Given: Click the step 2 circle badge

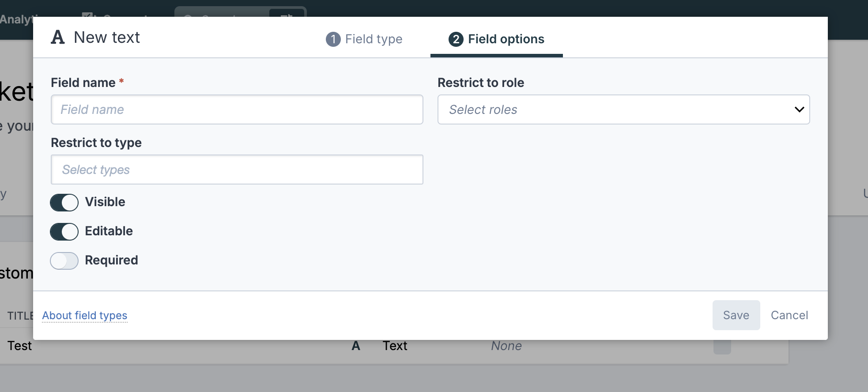Looking at the screenshot, I should pos(456,39).
